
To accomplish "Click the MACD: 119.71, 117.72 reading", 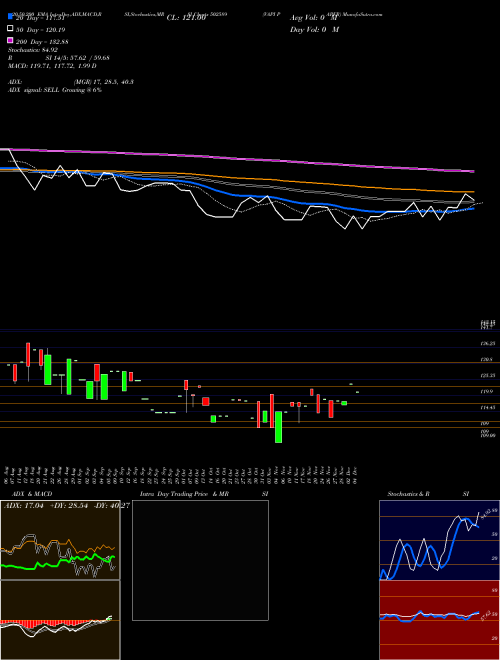I will pos(52,66).
